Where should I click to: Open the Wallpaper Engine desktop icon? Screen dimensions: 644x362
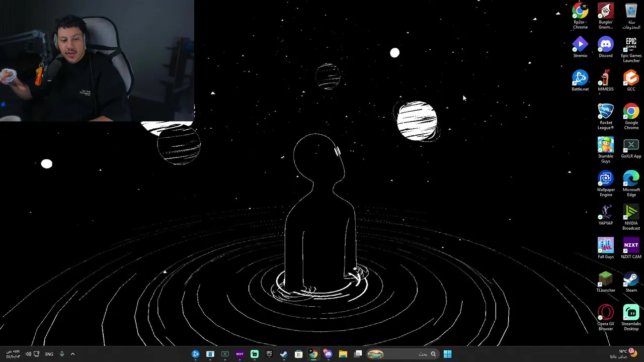point(606,184)
